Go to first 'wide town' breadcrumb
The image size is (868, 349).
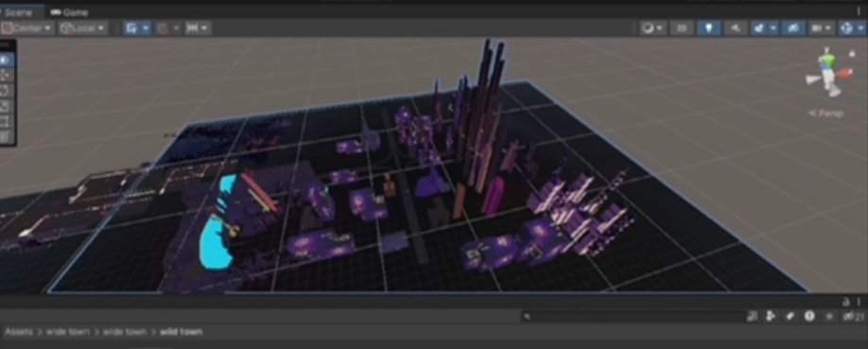click(67, 332)
